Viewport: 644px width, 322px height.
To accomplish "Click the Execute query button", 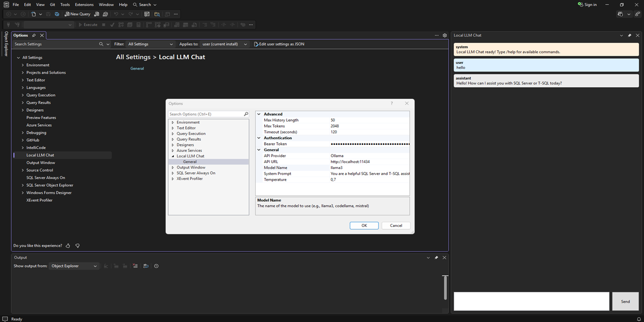I will pyautogui.click(x=88, y=25).
